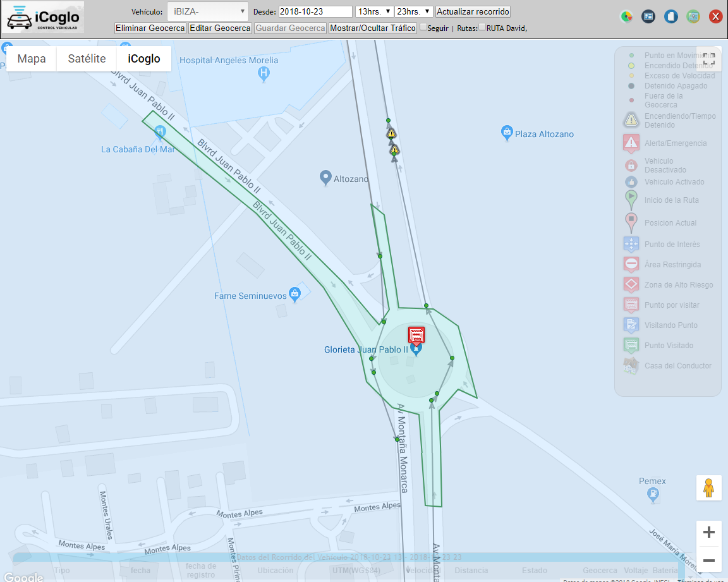This screenshot has height=582, width=728.
Task: Toggle fullscreen map view
Action: pyautogui.click(x=708, y=59)
